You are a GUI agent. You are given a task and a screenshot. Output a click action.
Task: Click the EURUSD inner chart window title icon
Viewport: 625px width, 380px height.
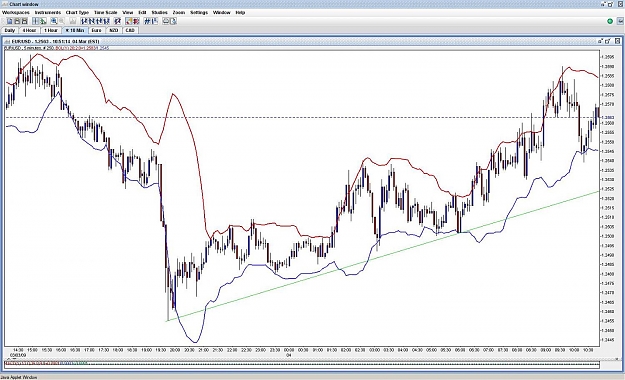coord(8,41)
